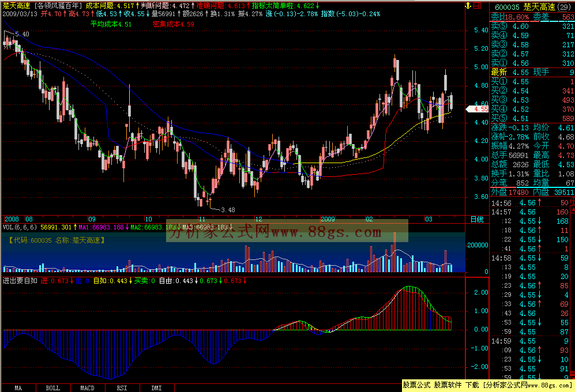
Task: Click the 03 month marker on the time axis
Action: point(429,219)
